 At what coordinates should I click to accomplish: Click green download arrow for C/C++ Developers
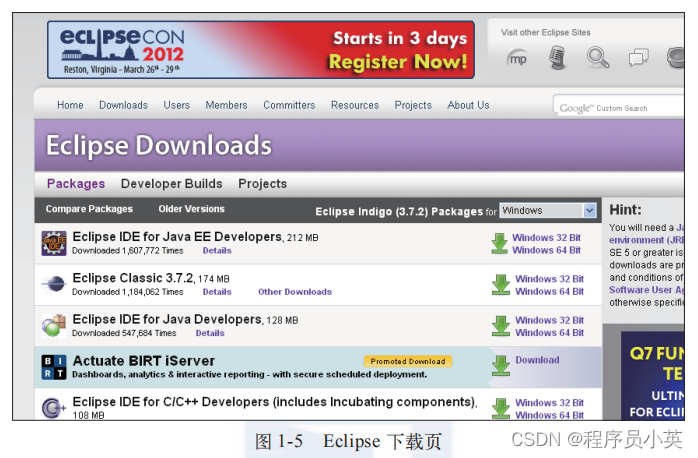pyautogui.click(x=501, y=408)
